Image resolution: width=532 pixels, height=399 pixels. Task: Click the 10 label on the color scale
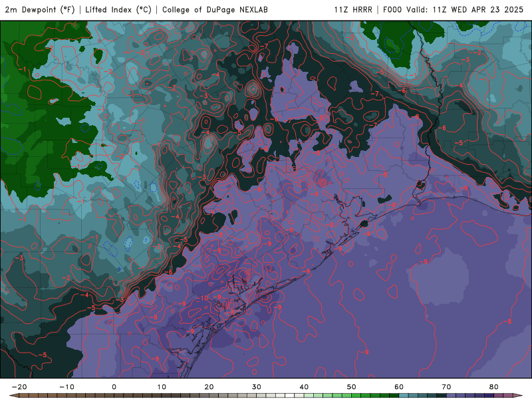pos(162,387)
